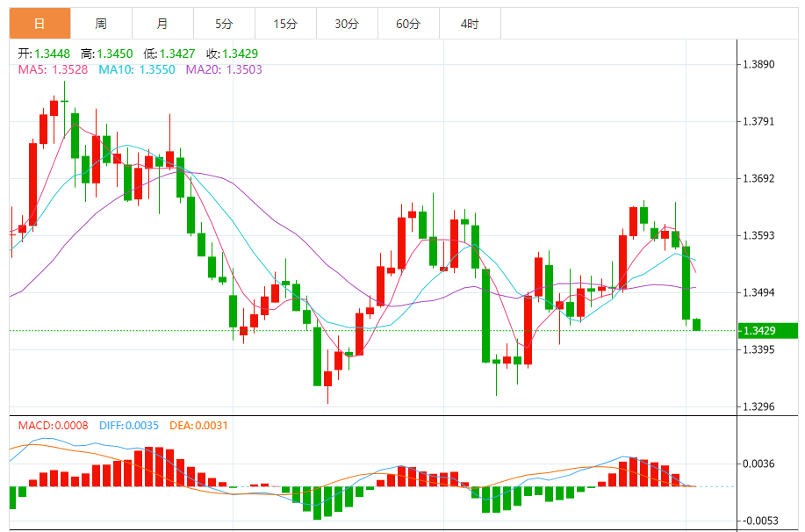Click the green current price tag 1.3429

[x=768, y=331]
